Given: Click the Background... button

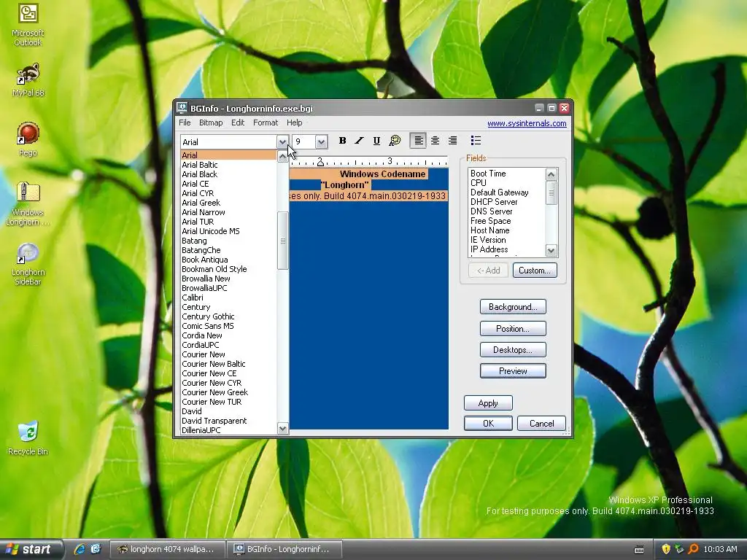Looking at the screenshot, I should 513,307.
